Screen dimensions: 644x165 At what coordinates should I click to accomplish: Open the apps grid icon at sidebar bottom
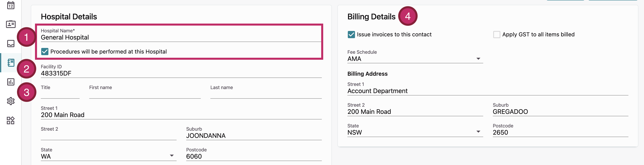point(10,120)
